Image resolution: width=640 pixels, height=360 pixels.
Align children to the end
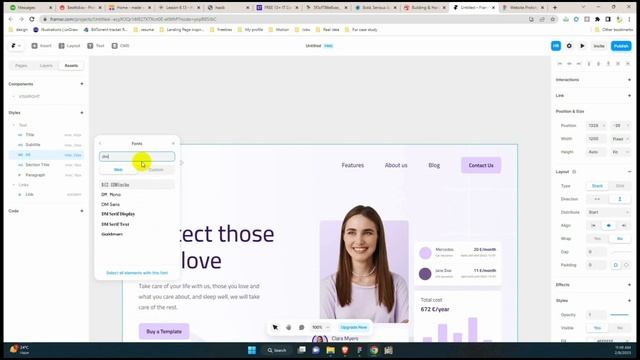tap(623, 226)
